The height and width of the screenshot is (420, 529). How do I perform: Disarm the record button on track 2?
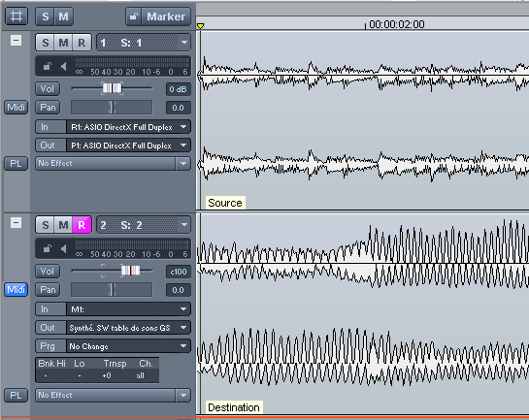(82, 225)
